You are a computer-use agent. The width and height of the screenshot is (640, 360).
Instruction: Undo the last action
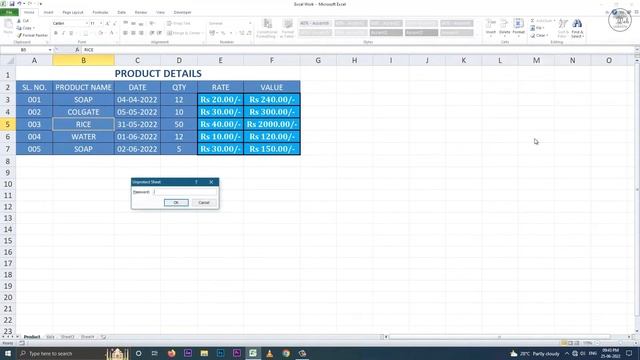pyautogui.click(x=19, y=4)
